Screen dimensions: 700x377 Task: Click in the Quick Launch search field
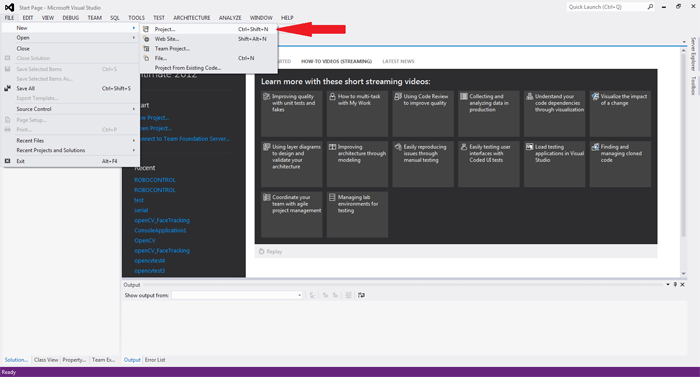[606, 7]
